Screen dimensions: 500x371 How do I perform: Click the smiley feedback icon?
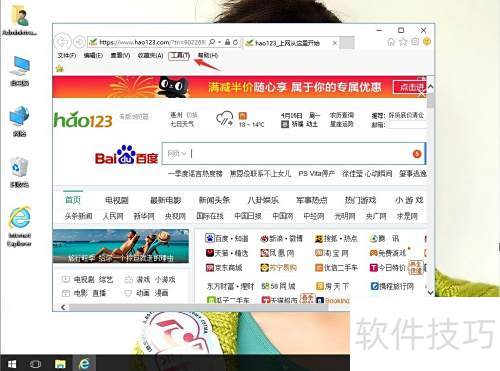[427, 42]
